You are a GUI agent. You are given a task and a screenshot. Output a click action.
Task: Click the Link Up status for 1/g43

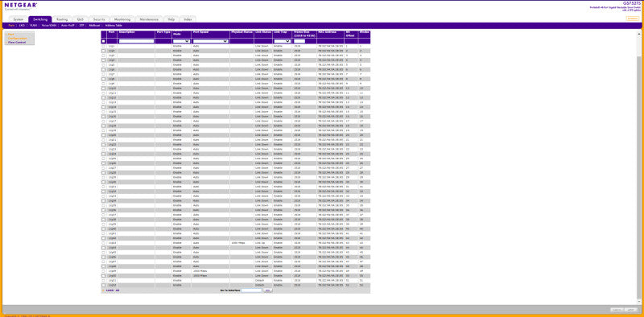[259, 243]
